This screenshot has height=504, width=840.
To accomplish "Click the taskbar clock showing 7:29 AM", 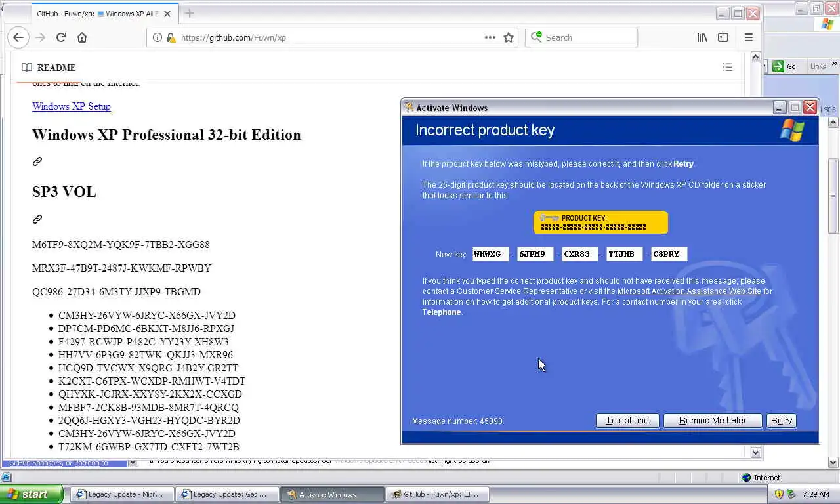I will (x=816, y=494).
